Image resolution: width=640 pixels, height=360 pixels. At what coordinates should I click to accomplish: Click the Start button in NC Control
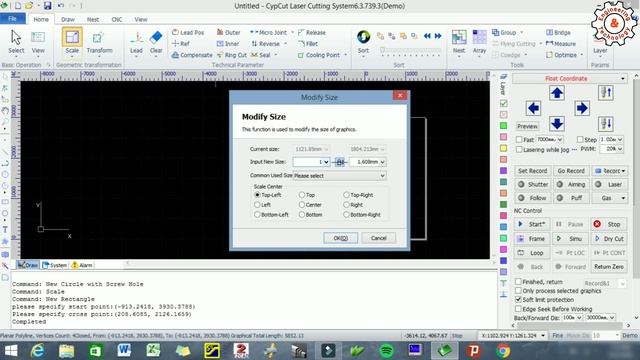(532, 224)
